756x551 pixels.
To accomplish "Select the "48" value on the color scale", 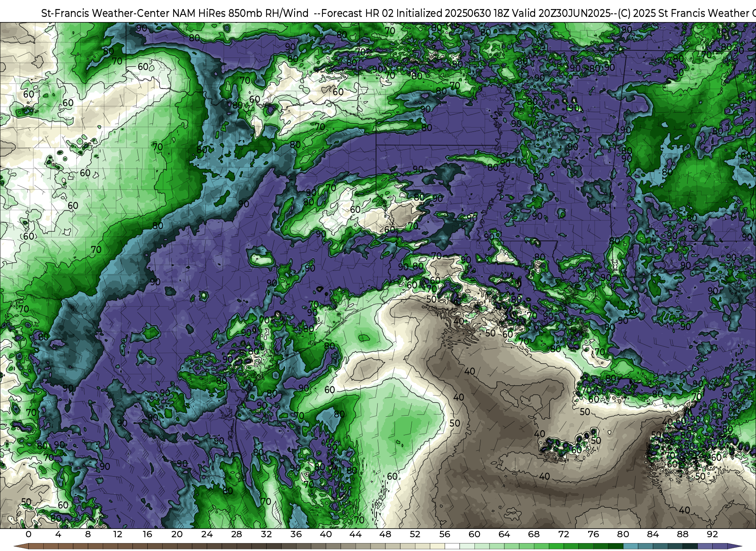I will [x=385, y=534].
